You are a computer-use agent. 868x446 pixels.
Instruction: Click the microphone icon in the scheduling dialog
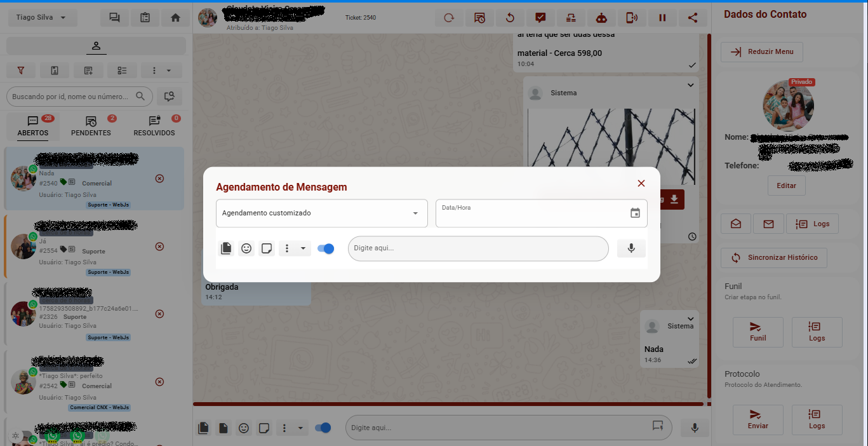[631, 248]
